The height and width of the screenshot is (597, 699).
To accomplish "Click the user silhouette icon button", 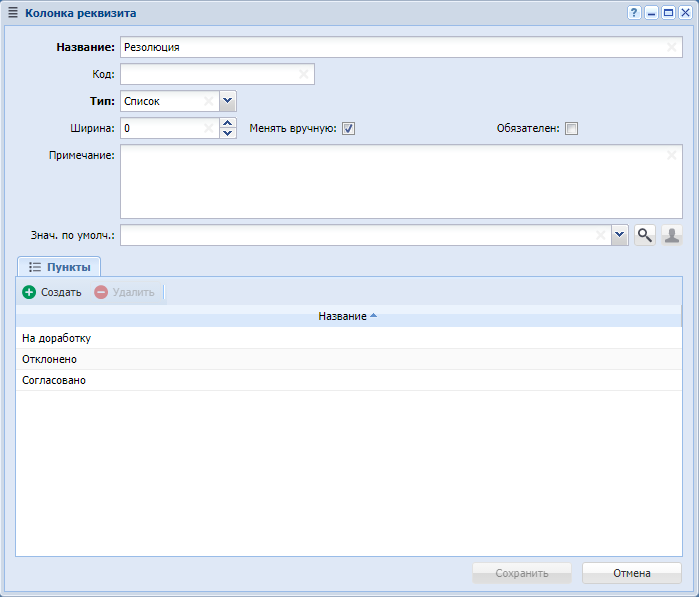I will (x=672, y=235).
